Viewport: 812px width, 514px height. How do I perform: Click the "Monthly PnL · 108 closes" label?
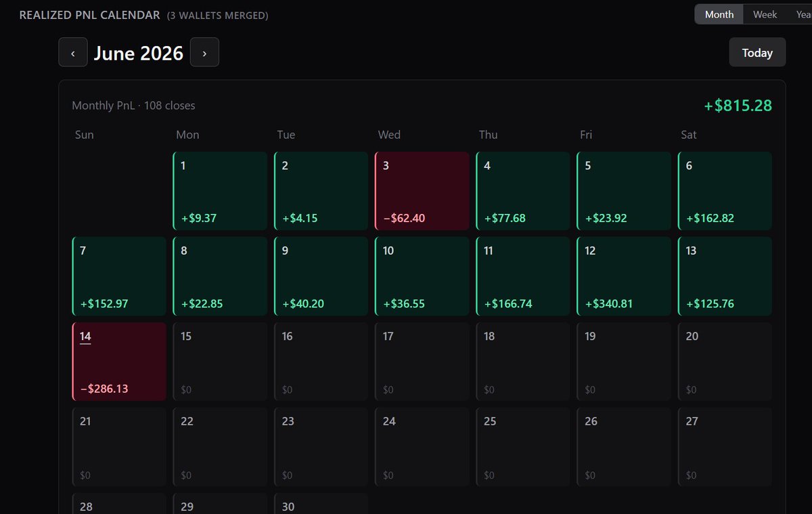(x=133, y=106)
